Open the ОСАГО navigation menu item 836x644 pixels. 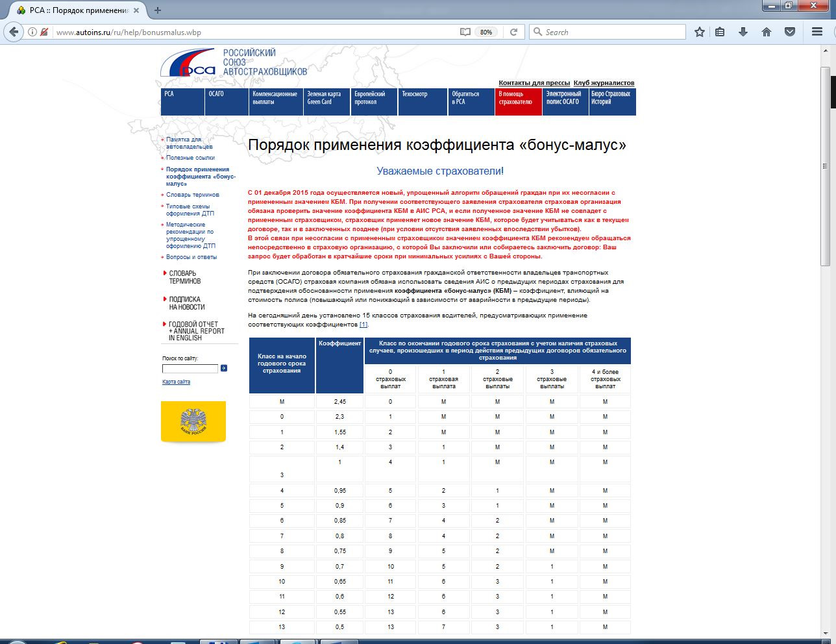pos(227,102)
